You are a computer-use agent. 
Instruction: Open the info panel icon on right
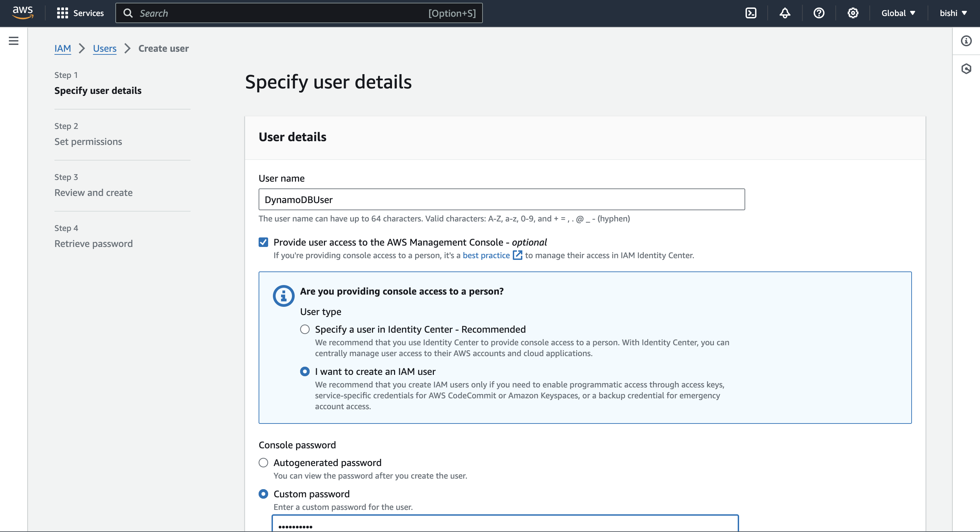click(966, 41)
